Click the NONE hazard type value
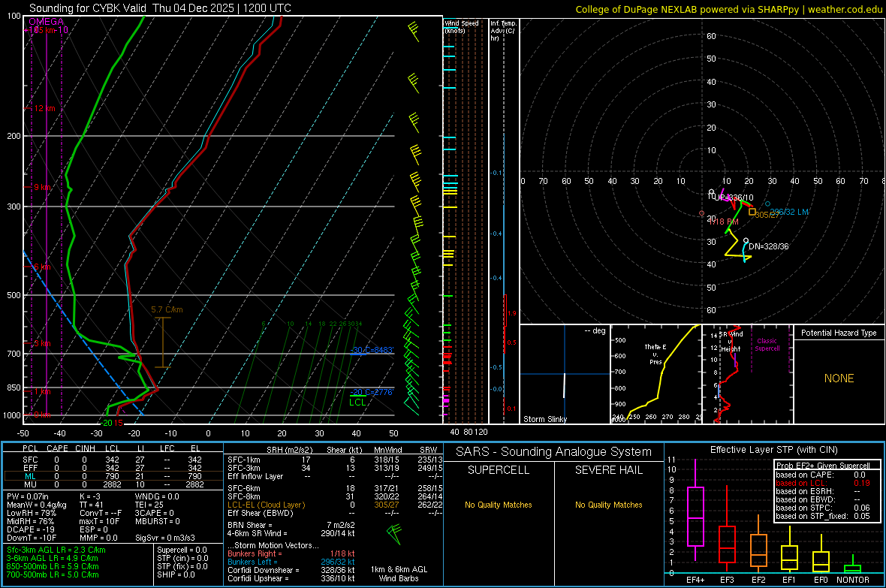 tap(839, 378)
